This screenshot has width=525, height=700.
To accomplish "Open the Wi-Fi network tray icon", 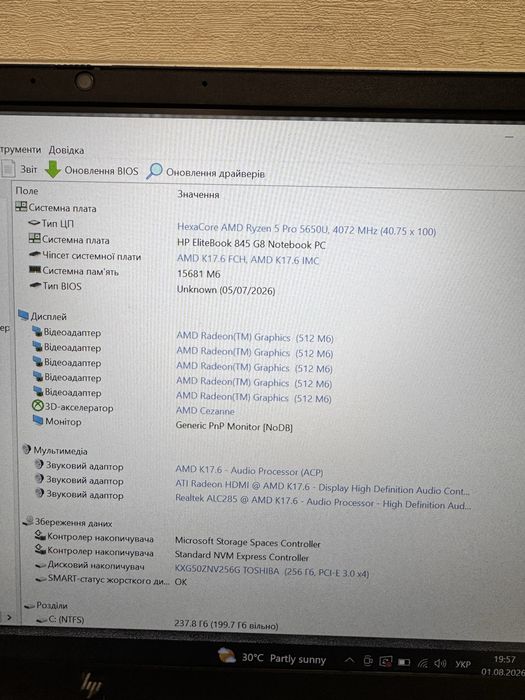I will point(422,664).
